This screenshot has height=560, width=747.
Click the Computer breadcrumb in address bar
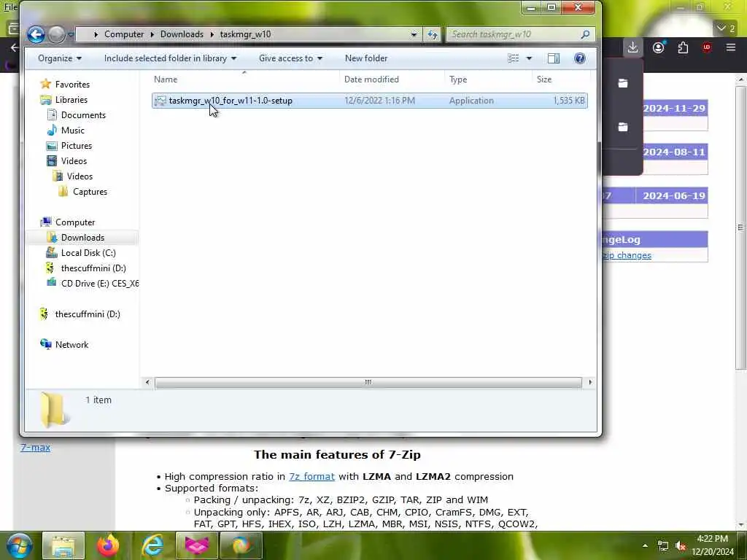click(124, 34)
